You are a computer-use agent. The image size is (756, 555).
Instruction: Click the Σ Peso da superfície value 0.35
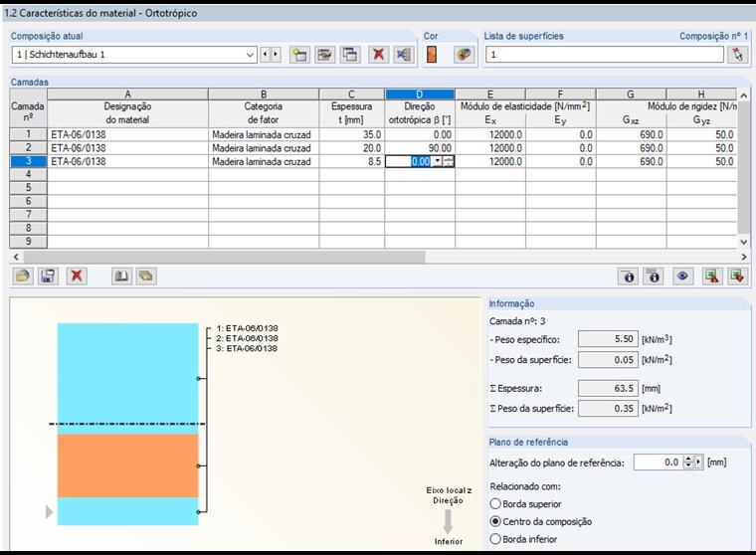pyautogui.click(x=608, y=409)
